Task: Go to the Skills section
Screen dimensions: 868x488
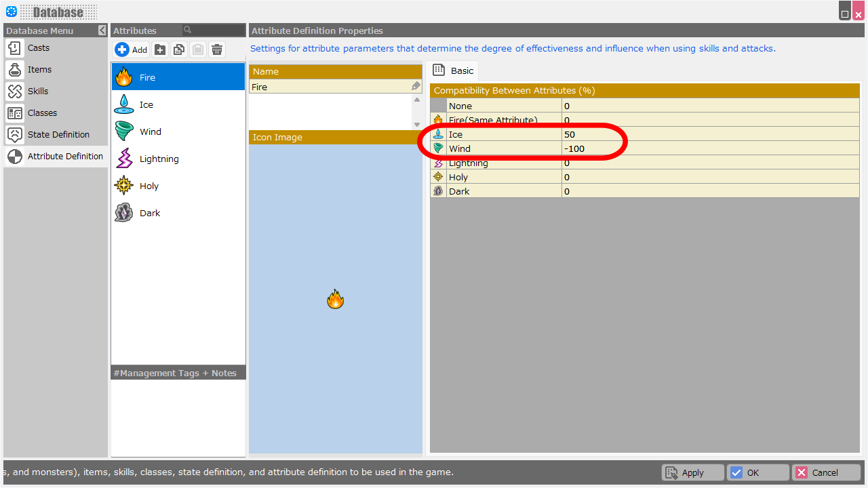Action: 37,91
